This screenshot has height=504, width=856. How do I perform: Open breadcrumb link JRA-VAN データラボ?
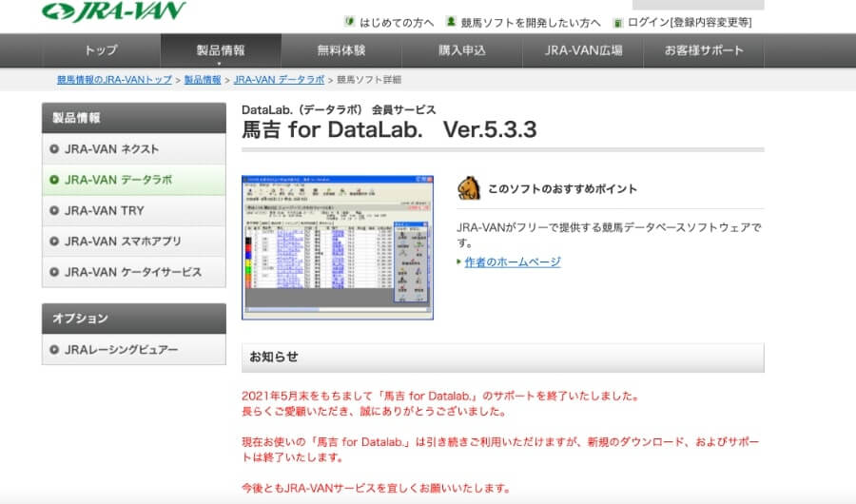(279, 80)
